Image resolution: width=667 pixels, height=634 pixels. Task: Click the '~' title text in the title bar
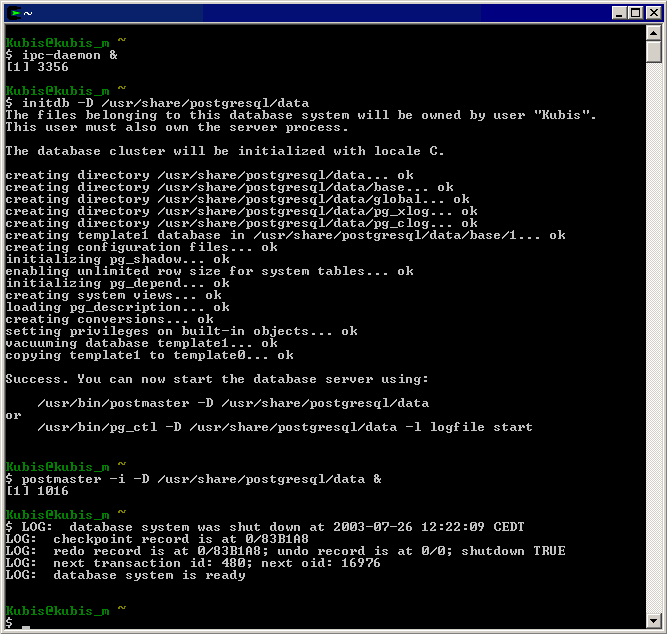pyautogui.click(x=28, y=14)
